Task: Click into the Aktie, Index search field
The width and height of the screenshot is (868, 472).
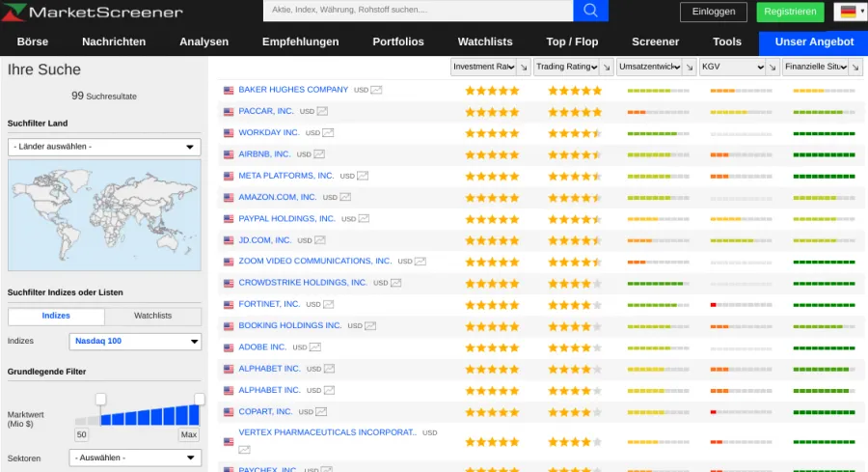Action: [418, 11]
